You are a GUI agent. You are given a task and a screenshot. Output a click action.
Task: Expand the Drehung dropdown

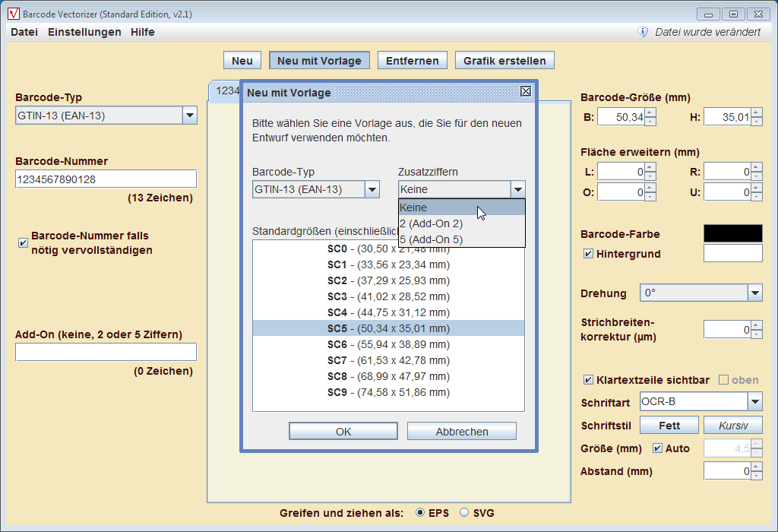tap(754, 293)
